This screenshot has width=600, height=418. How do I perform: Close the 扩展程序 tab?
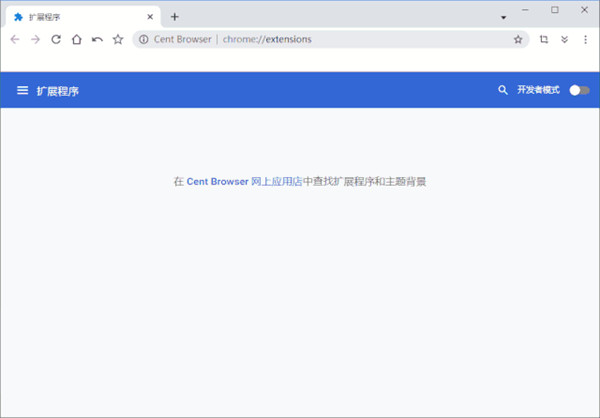150,17
